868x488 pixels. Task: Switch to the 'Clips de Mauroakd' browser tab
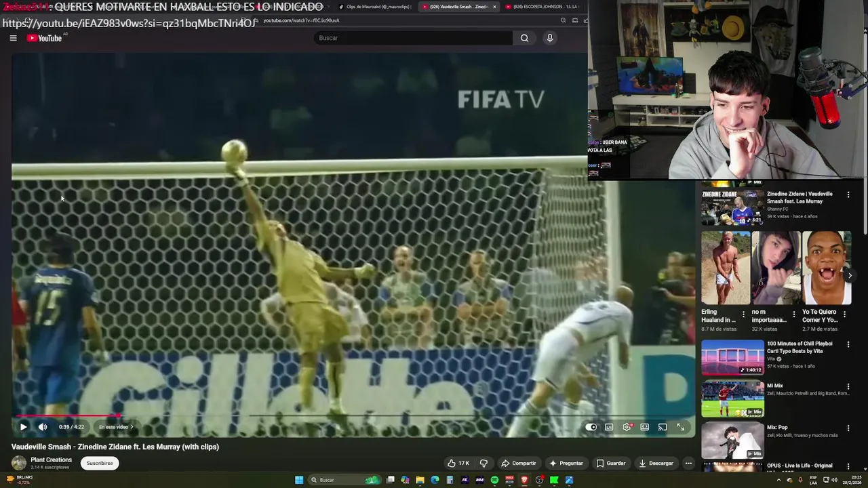point(375,7)
